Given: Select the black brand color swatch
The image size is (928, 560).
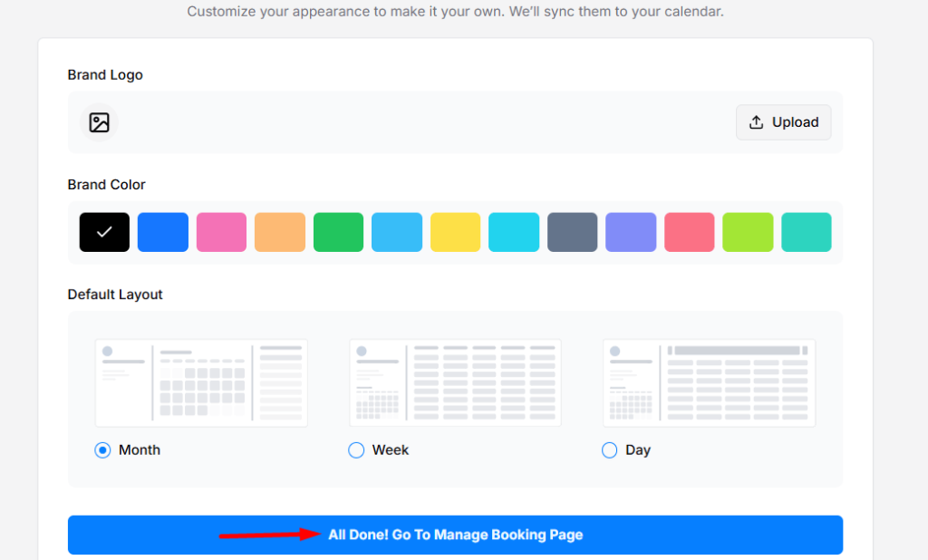Looking at the screenshot, I should coord(104,232).
